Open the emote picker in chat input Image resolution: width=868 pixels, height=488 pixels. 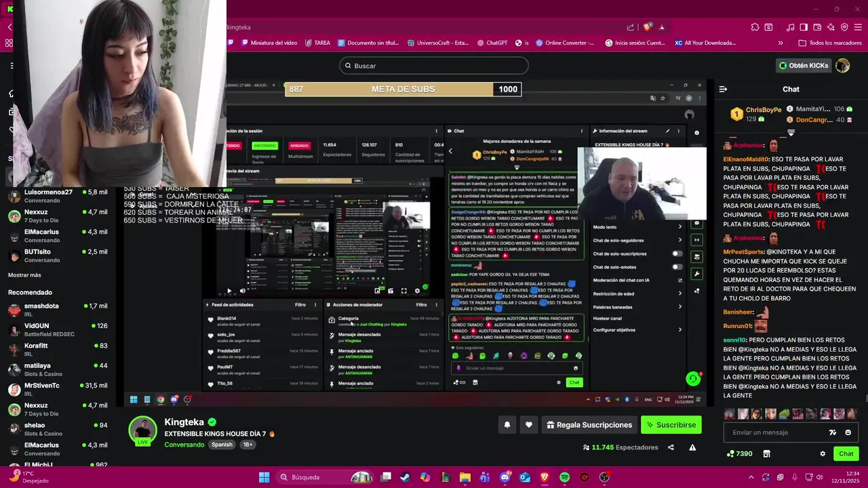point(848,432)
